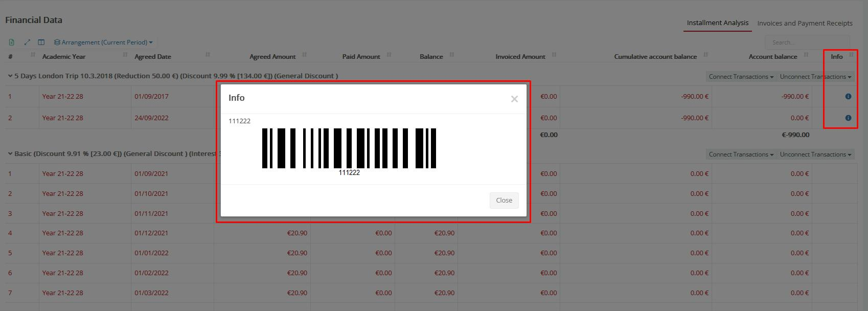Sort by Invoiced Amount column icon
The width and height of the screenshot is (868, 311).
pos(554,54)
